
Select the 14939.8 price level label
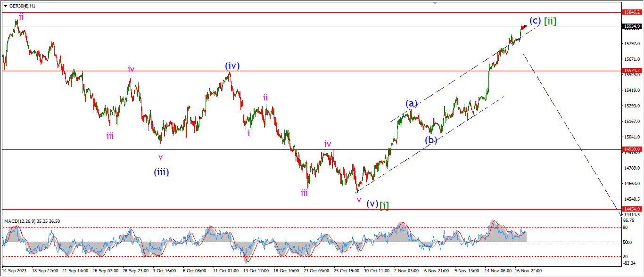tap(631, 149)
